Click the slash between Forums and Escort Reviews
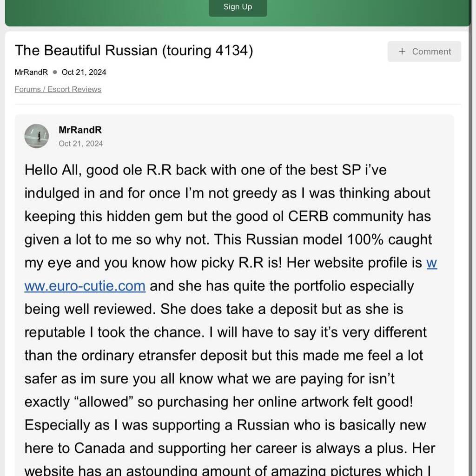 44,89
